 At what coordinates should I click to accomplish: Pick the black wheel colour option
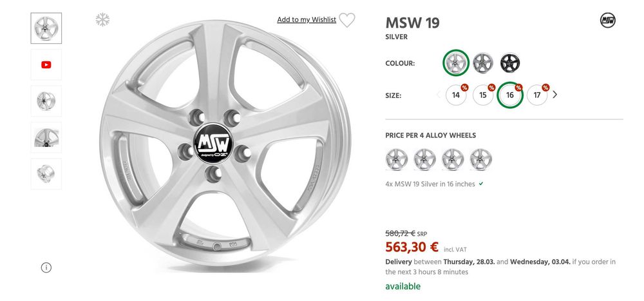coord(509,63)
